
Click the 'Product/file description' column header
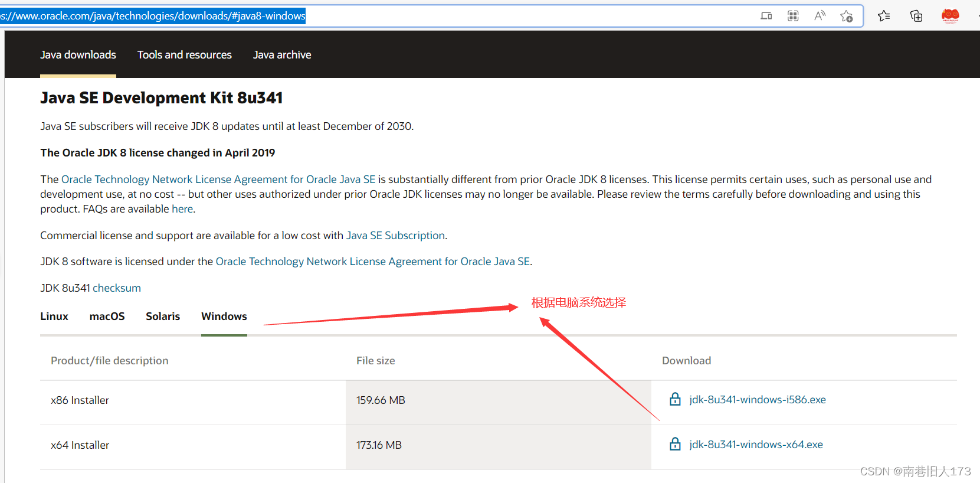coord(110,361)
